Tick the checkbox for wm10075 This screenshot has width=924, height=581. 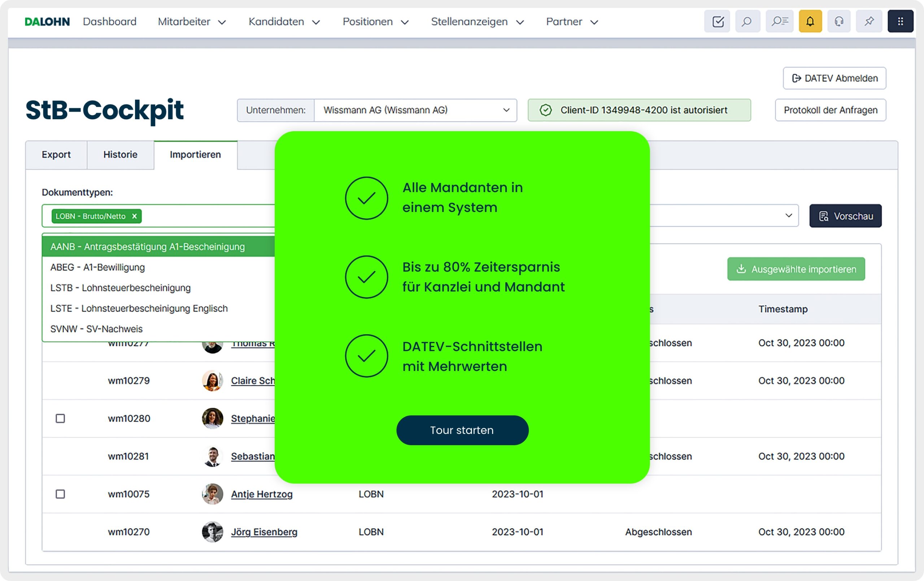[60, 494]
